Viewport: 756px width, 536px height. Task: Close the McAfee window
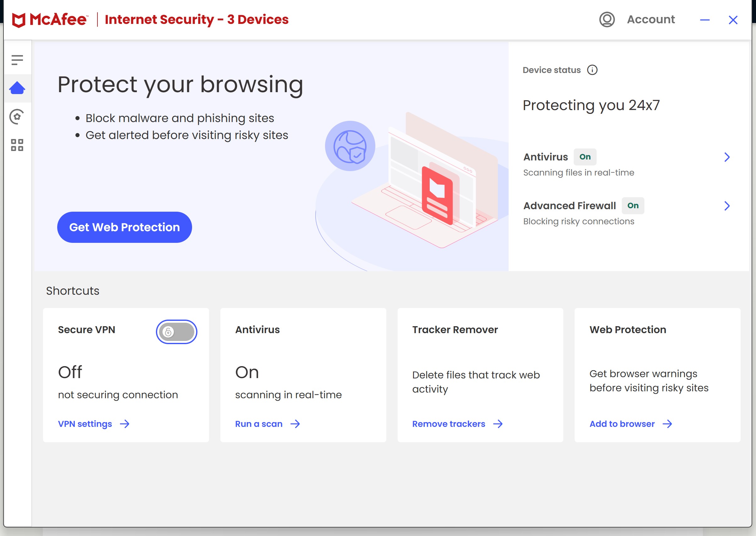[x=733, y=20]
